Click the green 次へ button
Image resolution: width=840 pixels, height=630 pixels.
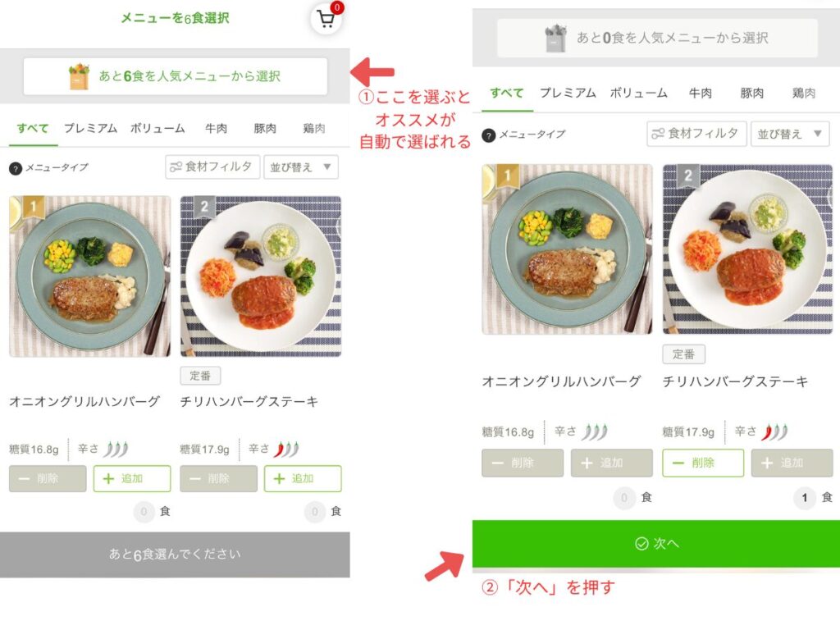656,544
